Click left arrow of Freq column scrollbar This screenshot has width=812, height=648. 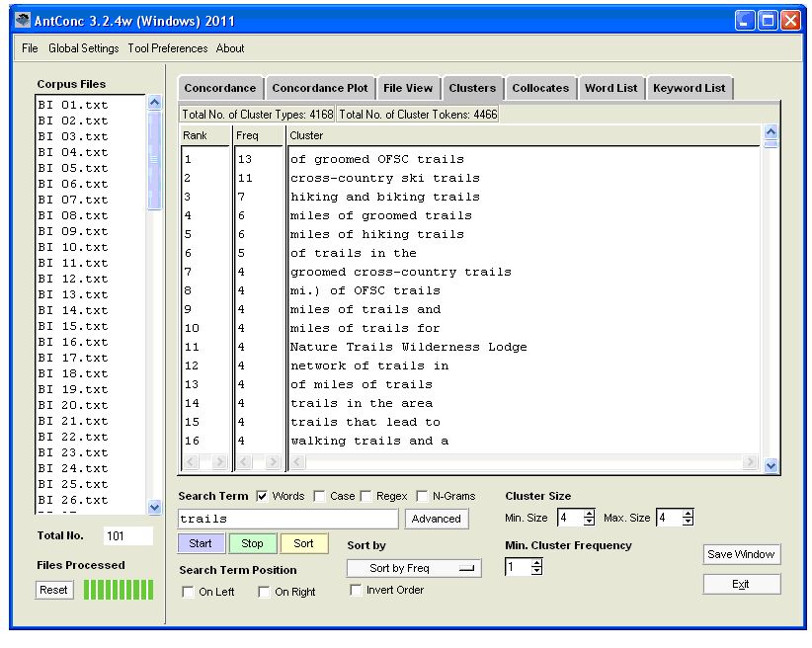tap(244, 461)
